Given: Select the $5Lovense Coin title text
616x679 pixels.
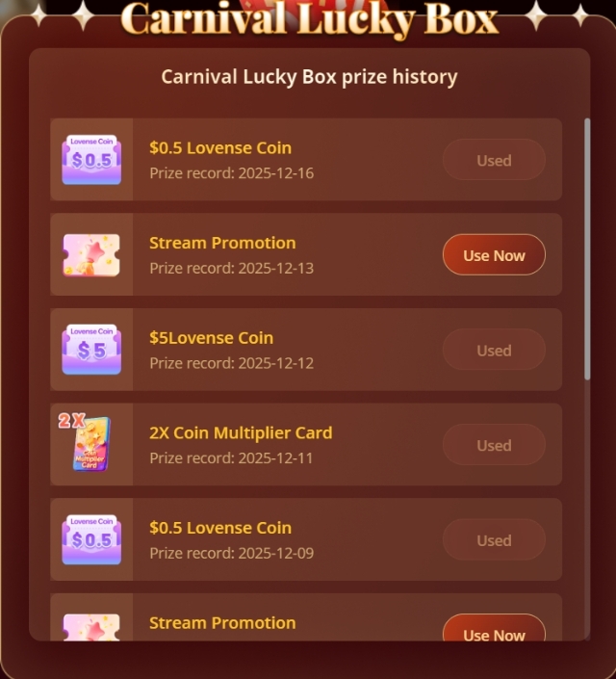Looking at the screenshot, I should pos(211,338).
